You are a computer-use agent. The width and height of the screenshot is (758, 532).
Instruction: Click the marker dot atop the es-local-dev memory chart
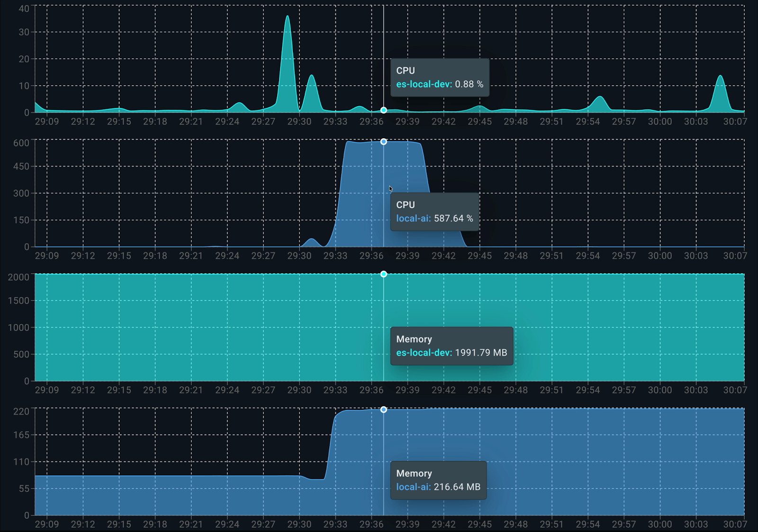(384, 274)
